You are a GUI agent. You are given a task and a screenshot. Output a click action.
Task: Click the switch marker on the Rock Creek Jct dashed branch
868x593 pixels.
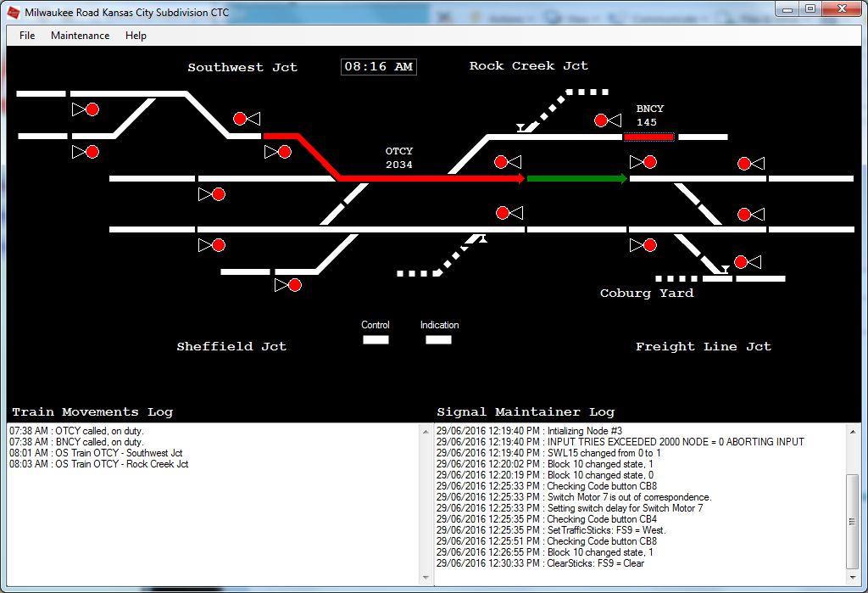click(x=521, y=128)
